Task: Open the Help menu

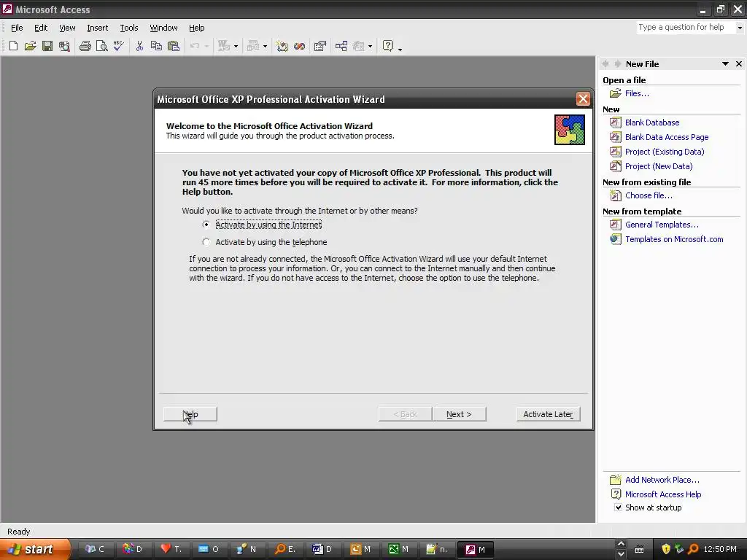Action: click(x=196, y=28)
